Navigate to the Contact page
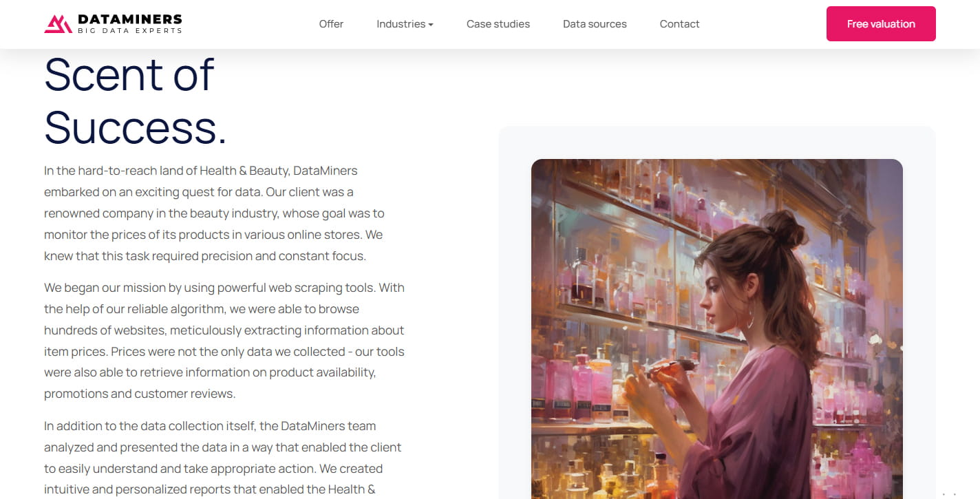 pyautogui.click(x=679, y=24)
